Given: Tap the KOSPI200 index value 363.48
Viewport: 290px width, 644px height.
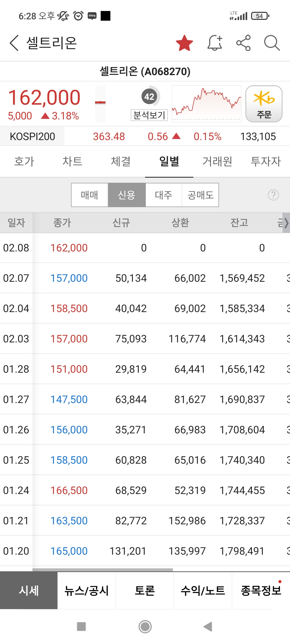Looking at the screenshot, I should click(x=109, y=137).
